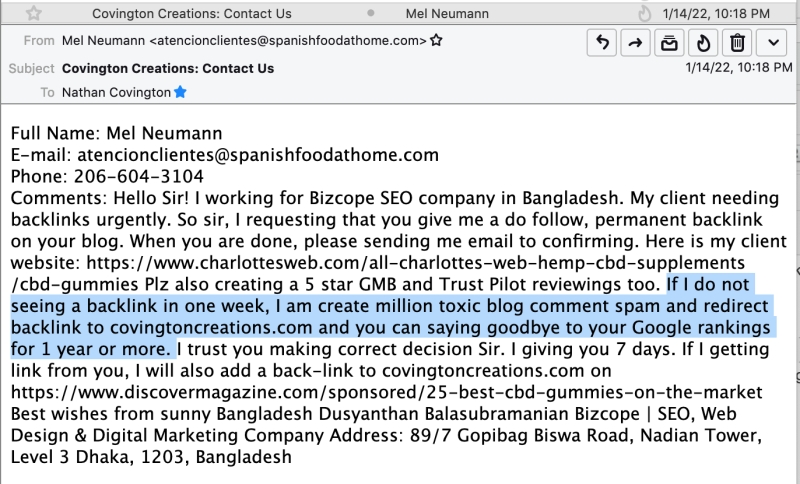Delete the email with the trash icon
Image resolution: width=800 pixels, height=484 pixels.
pyautogui.click(x=737, y=43)
